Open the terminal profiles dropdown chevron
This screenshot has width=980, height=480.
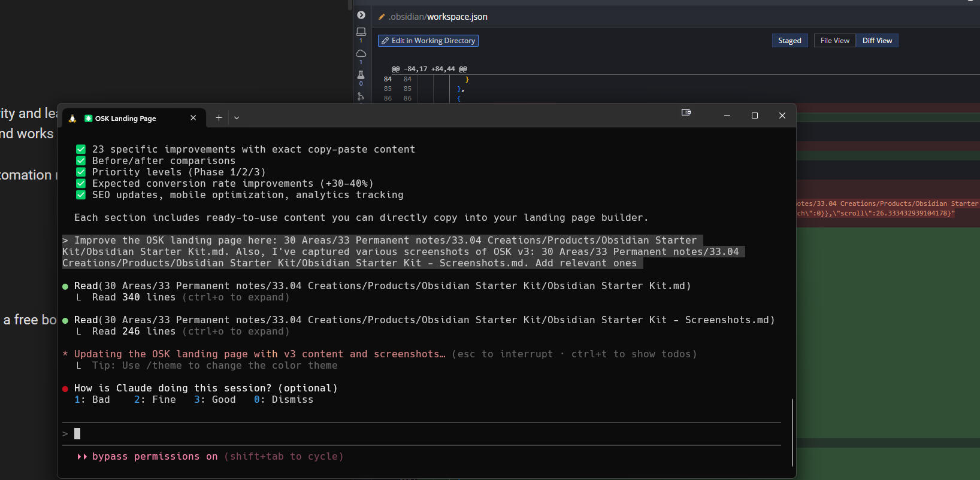[237, 118]
